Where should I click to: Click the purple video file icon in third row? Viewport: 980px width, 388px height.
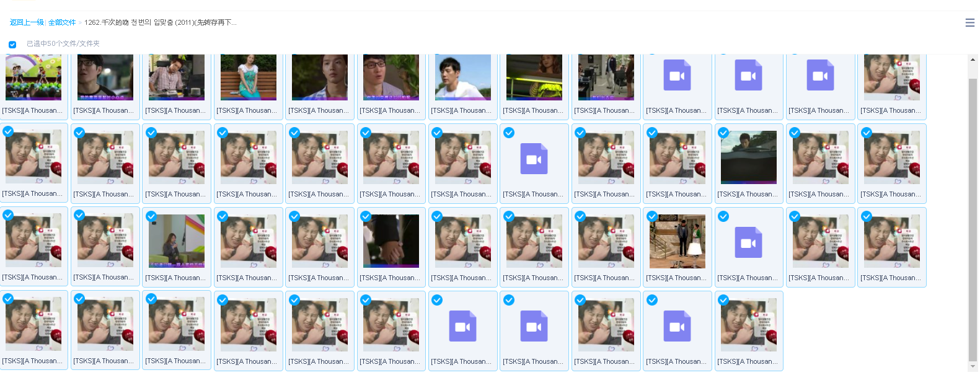tap(748, 243)
